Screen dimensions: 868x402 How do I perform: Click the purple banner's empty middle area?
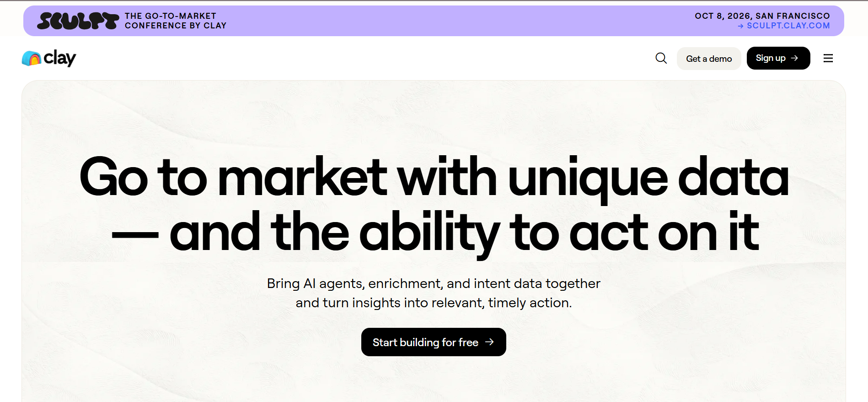pos(457,21)
